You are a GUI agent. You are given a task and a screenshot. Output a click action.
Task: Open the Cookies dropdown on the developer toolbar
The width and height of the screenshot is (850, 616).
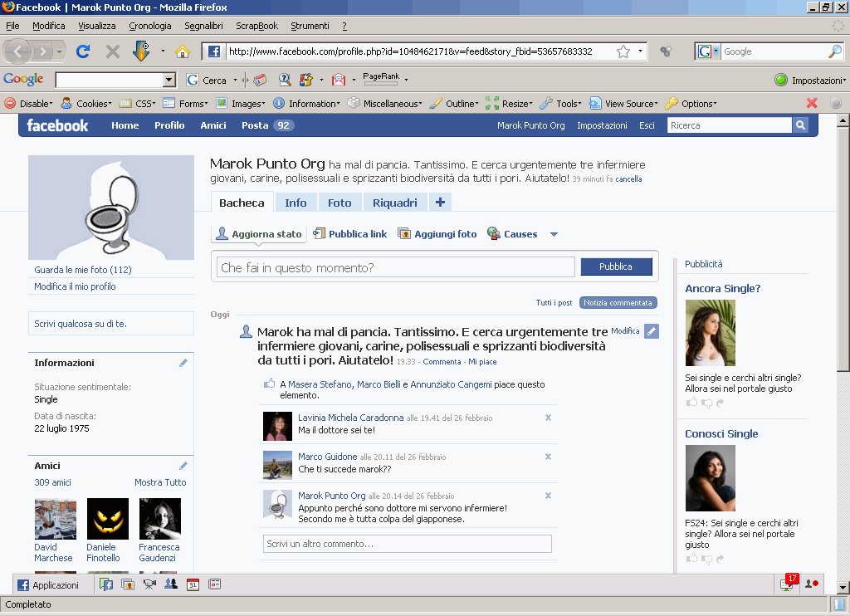click(86, 104)
